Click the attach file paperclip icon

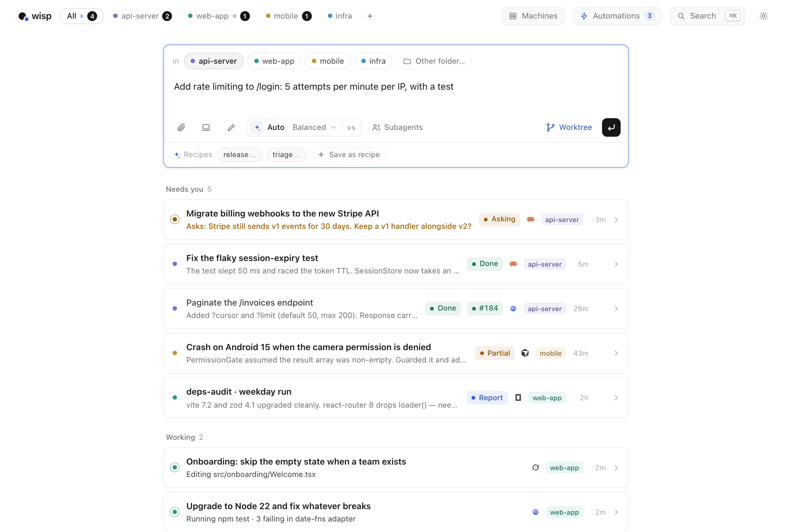(181, 127)
